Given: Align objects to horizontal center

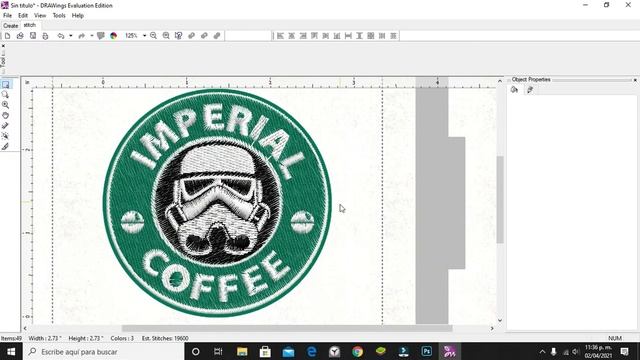Looking at the screenshot, I should point(291,36).
